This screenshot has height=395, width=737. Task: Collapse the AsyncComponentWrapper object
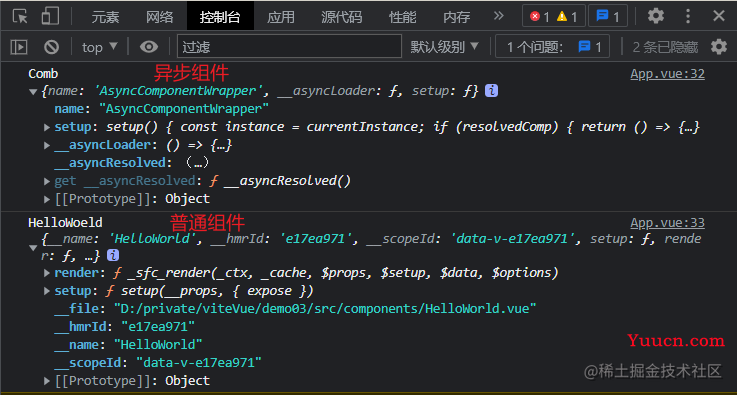(x=33, y=92)
